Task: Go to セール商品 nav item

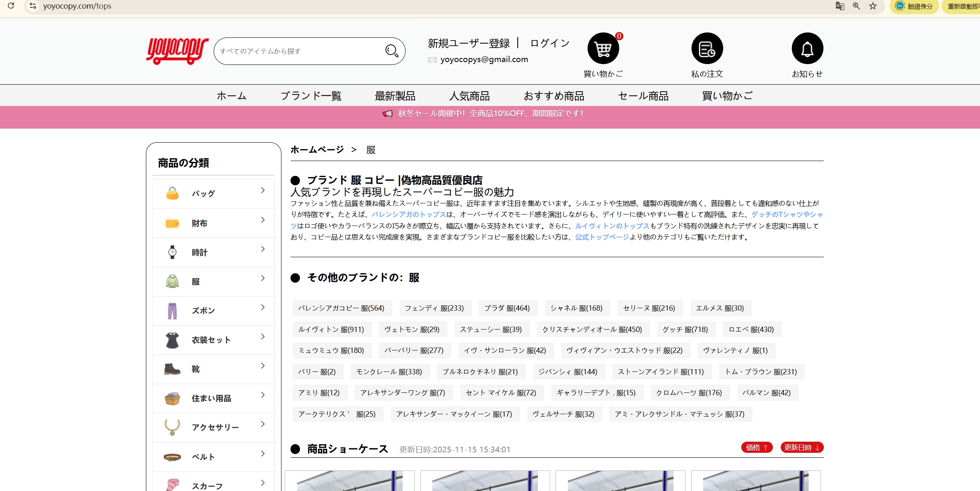Action: (x=643, y=96)
